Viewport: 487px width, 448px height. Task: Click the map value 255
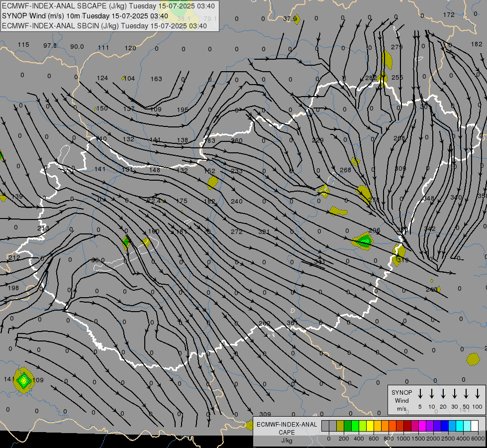[397, 78]
